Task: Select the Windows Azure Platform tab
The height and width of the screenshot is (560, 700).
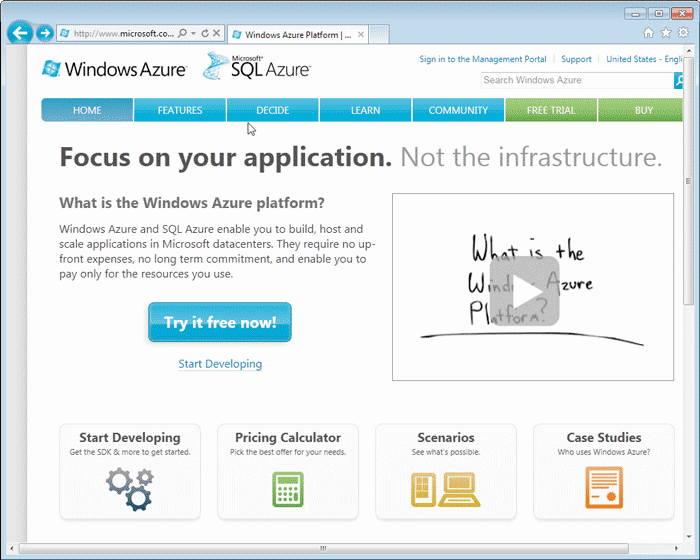Action: (x=298, y=34)
